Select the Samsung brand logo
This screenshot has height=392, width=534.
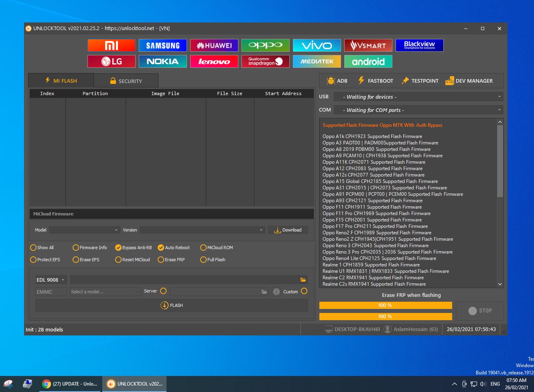click(x=163, y=45)
